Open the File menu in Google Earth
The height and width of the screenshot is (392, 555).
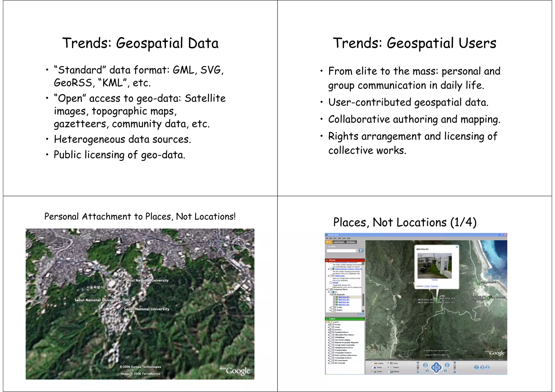(x=327, y=238)
